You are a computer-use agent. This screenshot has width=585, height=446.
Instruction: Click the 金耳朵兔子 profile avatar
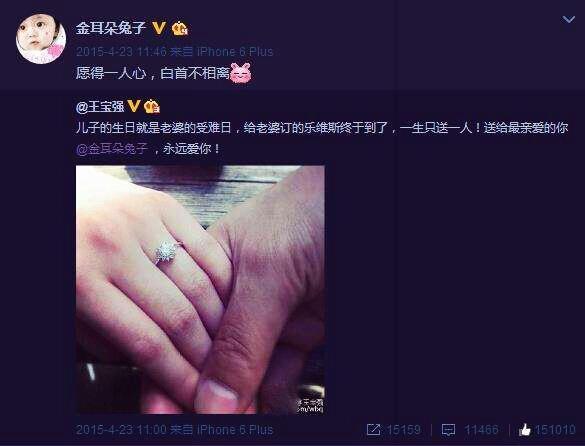pos(41,39)
